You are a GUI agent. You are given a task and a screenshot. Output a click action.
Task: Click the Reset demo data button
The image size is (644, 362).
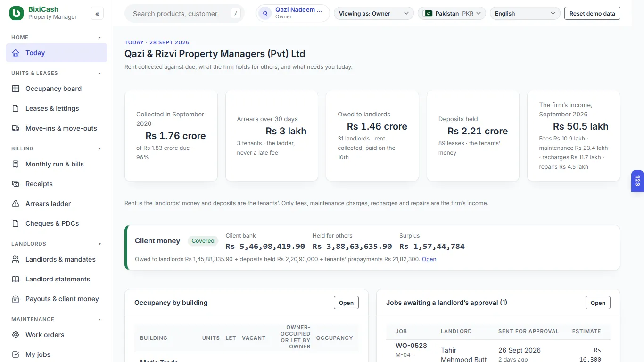pos(592,13)
